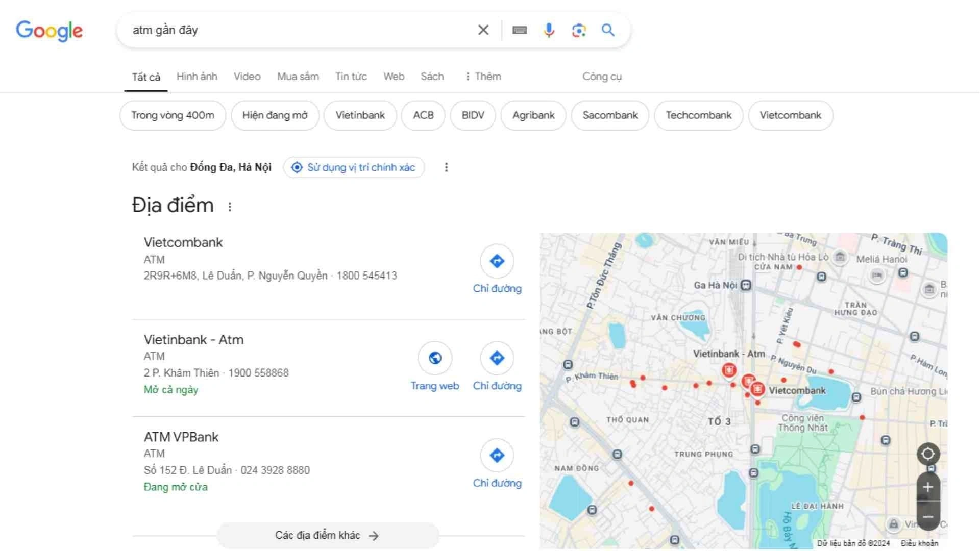Clear the search box text
The height and width of the screenshot is (551, 980).
[483, 30]
